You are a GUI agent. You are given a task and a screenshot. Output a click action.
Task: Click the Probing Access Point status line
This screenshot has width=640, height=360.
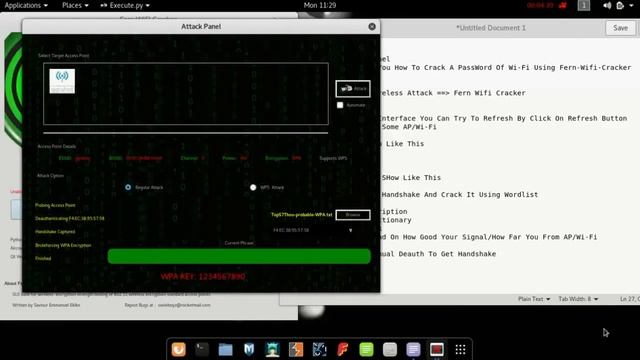(55, 205)
